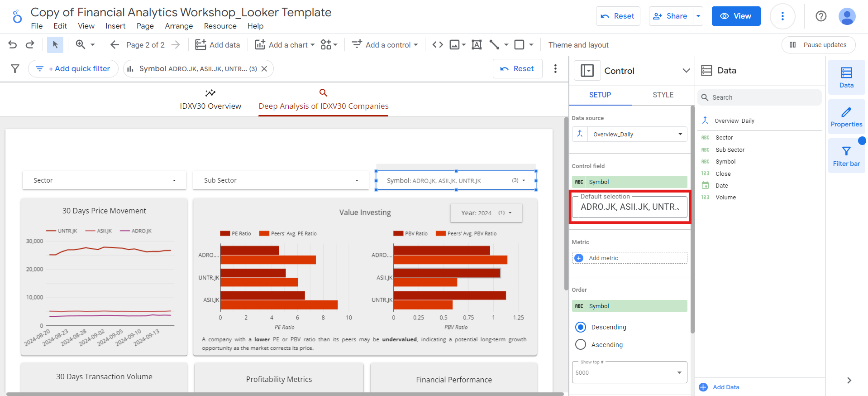
Task: Insert a text box icon
Action: (x=477, y=44)
